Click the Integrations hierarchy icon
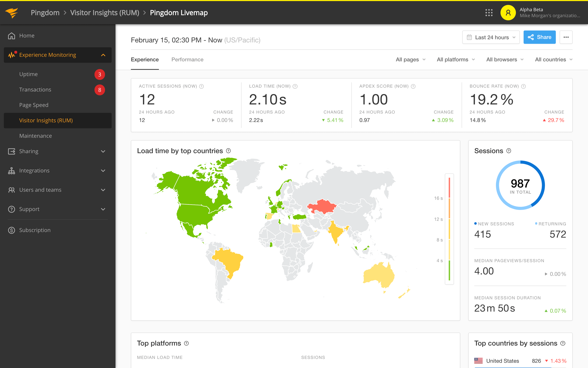Image resolution: width=588 pixels, height=368 pixels. tap(11, 171)
